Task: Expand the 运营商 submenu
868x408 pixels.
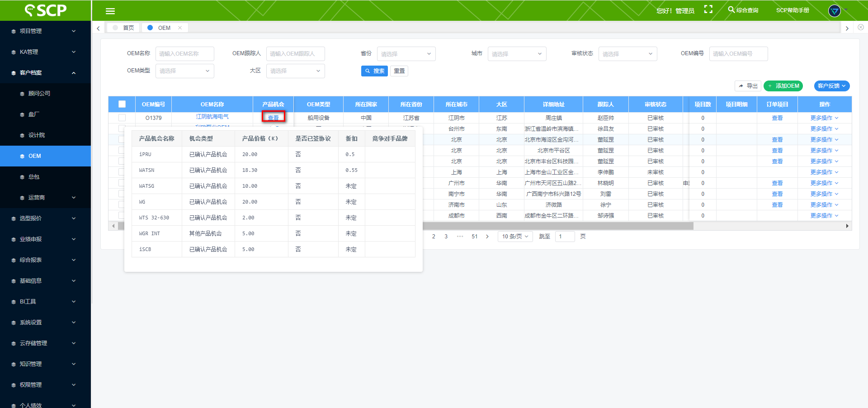Action: pyautogui.click(x=45, y=198)
